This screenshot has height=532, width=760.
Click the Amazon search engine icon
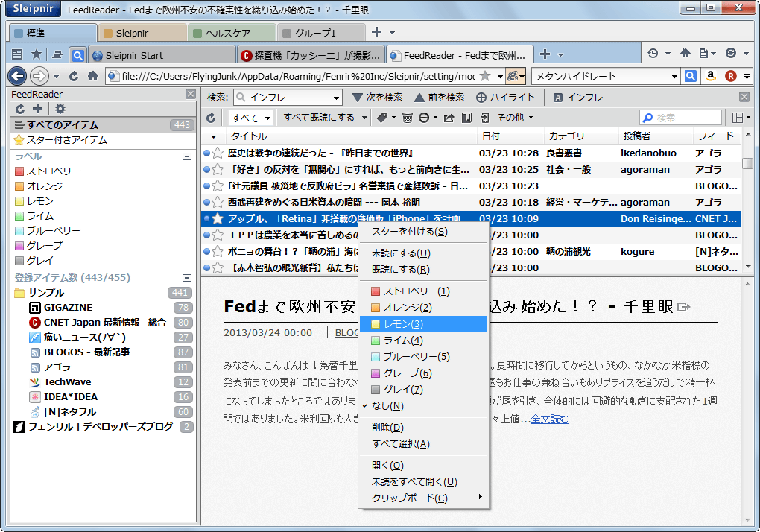coord(711,76)
